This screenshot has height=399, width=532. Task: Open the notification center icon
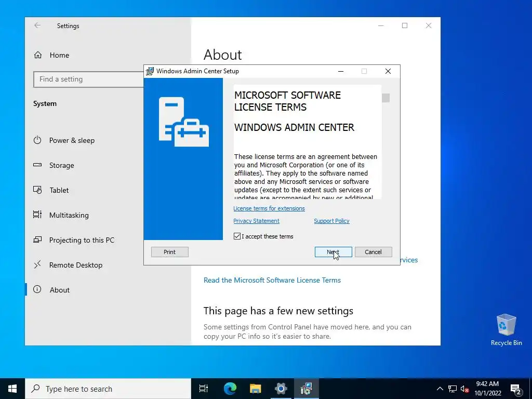[516, 389]
